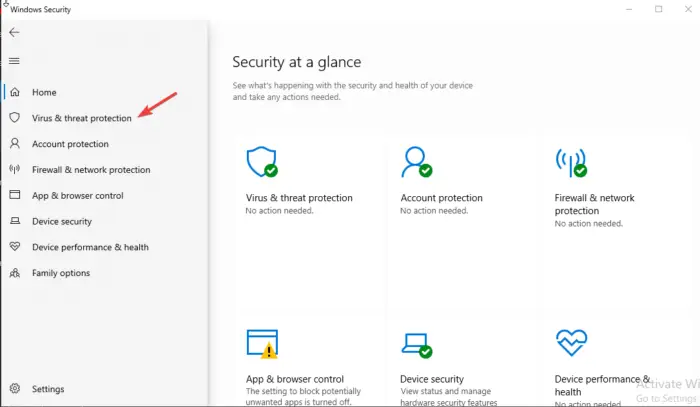
Task: Click the Settings gear icon
Action: [x=15, y=388]
